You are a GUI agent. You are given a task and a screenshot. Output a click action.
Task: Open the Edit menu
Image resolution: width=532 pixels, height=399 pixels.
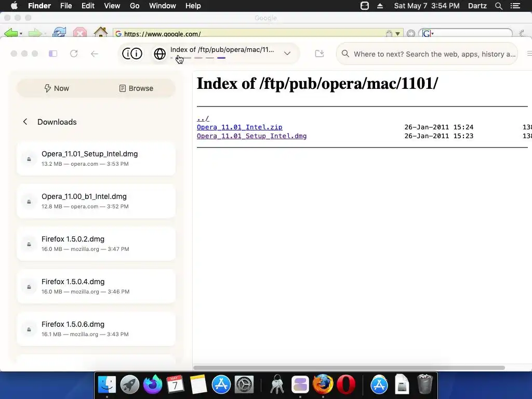coord(88,6)
